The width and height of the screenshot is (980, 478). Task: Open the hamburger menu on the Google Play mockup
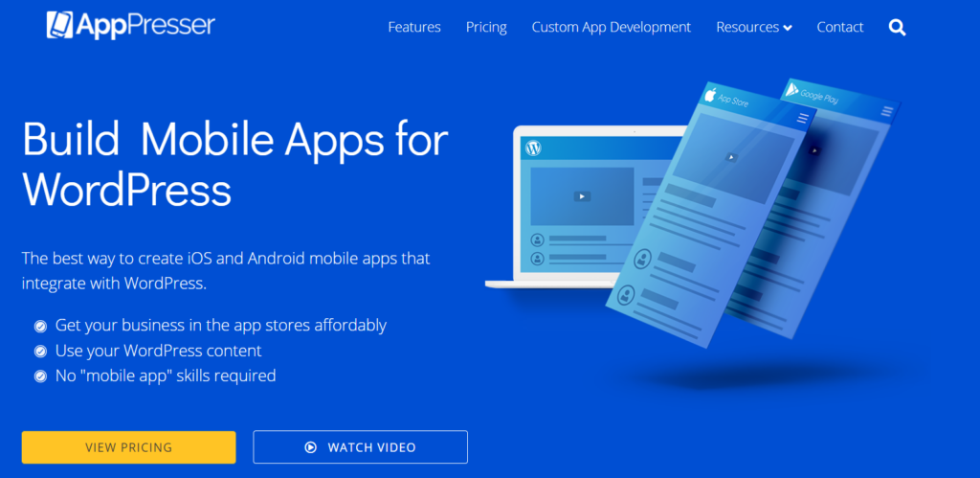(887, 112)
